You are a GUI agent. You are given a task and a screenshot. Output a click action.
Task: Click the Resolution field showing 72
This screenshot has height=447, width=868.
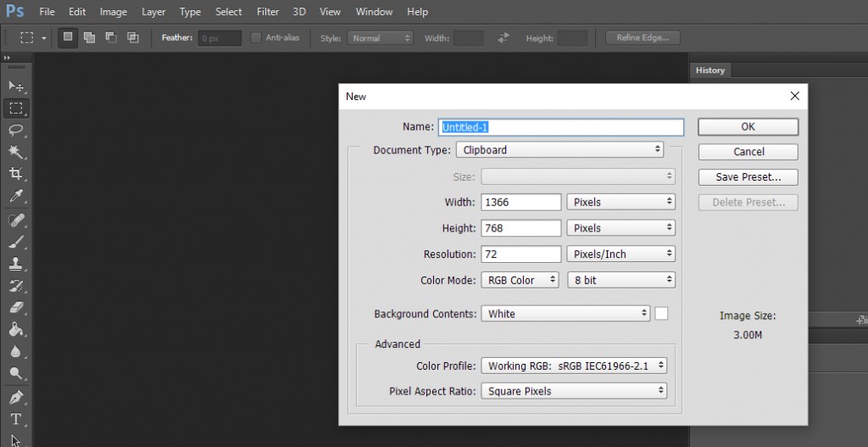[521, 254]
